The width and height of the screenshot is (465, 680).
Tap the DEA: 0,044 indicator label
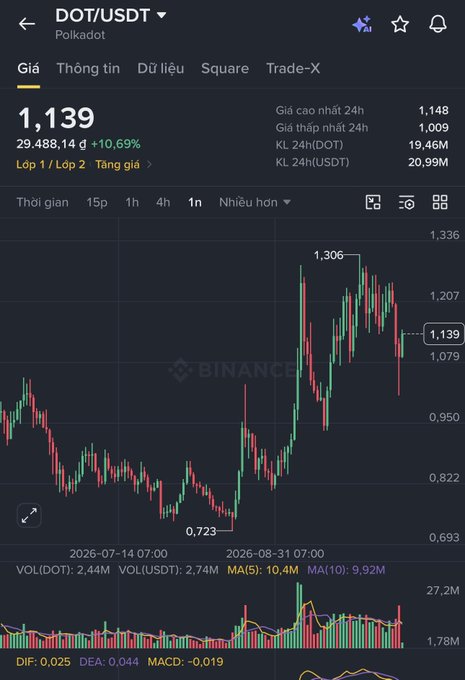tap(109, 662)
